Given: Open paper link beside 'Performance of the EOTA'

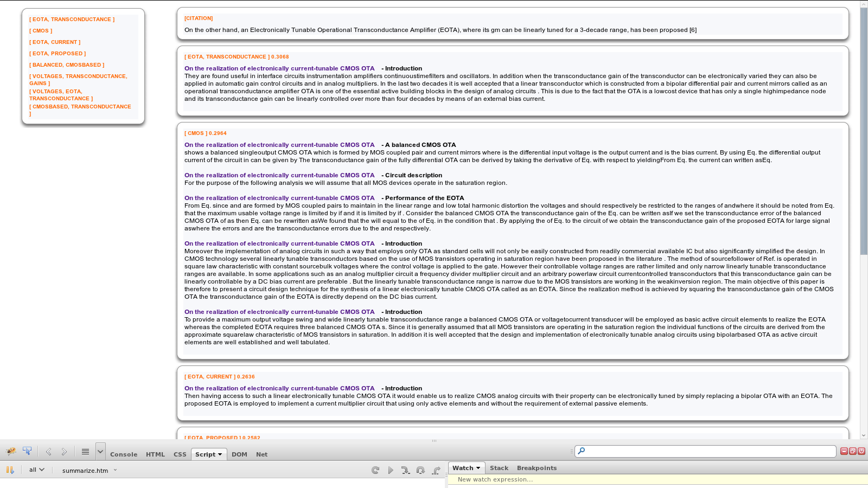Looking at the screenshot, I should (279, 198).
